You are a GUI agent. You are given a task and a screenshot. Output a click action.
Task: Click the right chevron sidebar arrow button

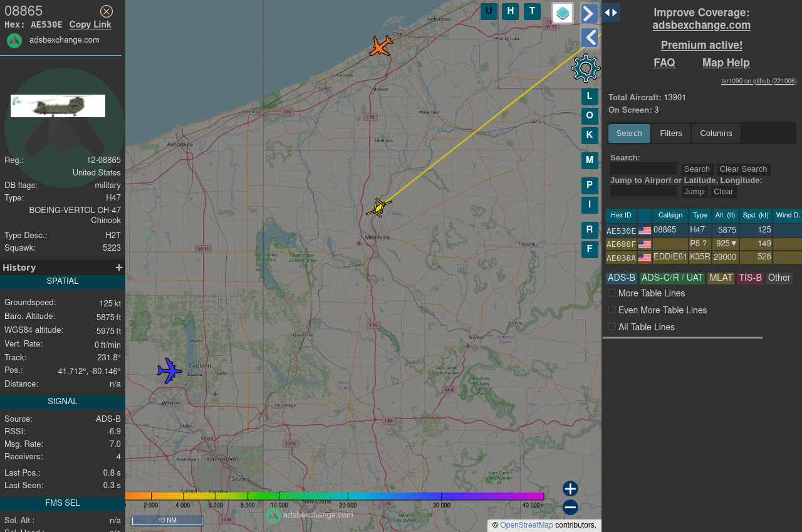(589, 13)
